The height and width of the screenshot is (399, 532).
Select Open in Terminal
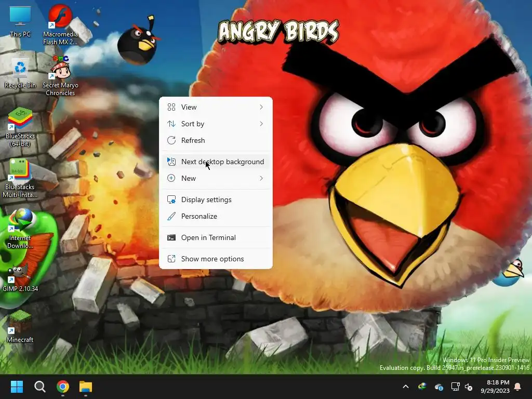[216, 238]
